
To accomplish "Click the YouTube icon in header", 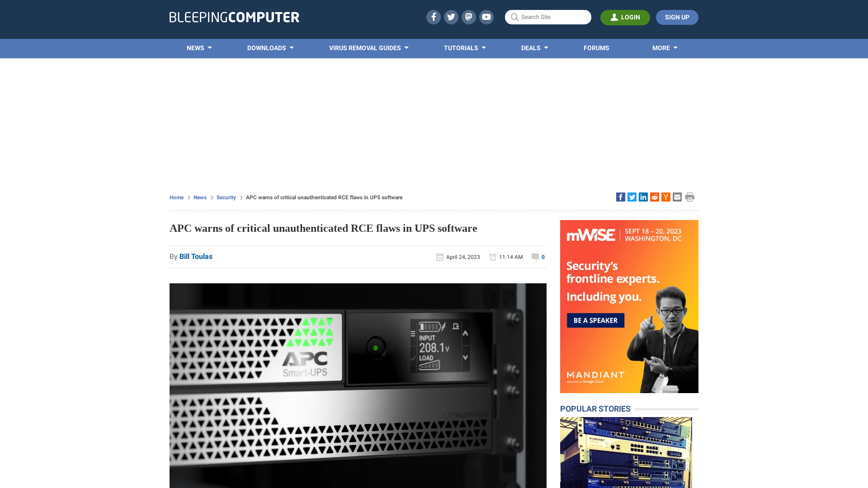I will coord(486,17).
